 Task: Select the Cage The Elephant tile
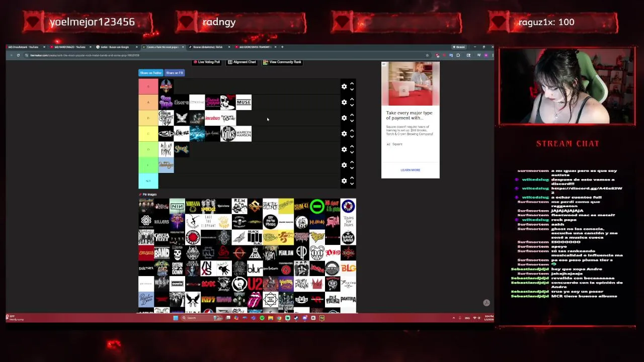(x=208, y=221)
